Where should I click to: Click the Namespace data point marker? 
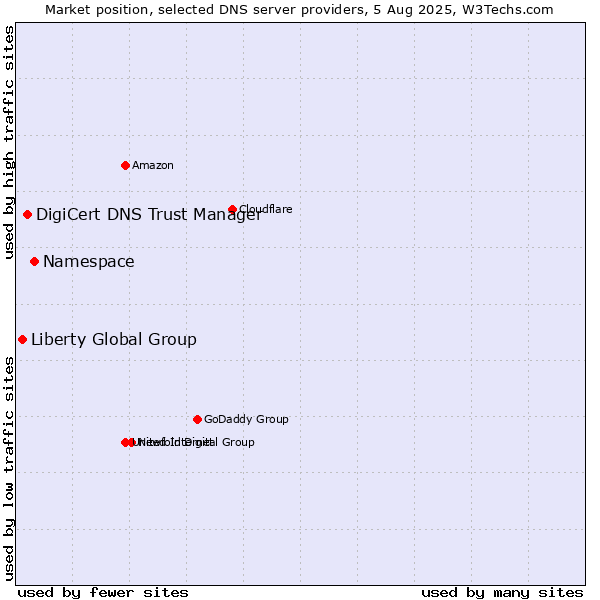point(34,262)
